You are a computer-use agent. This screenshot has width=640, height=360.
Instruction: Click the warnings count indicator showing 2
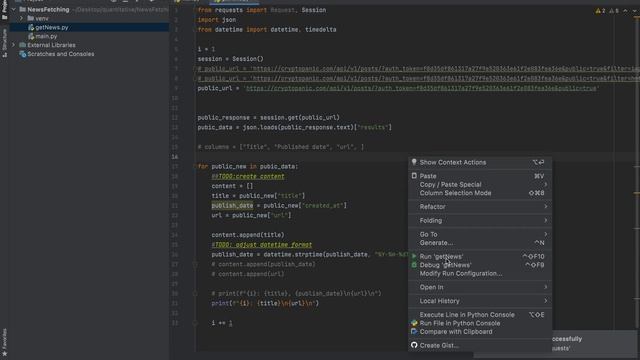pyautogui.click(x=600, y=11)
